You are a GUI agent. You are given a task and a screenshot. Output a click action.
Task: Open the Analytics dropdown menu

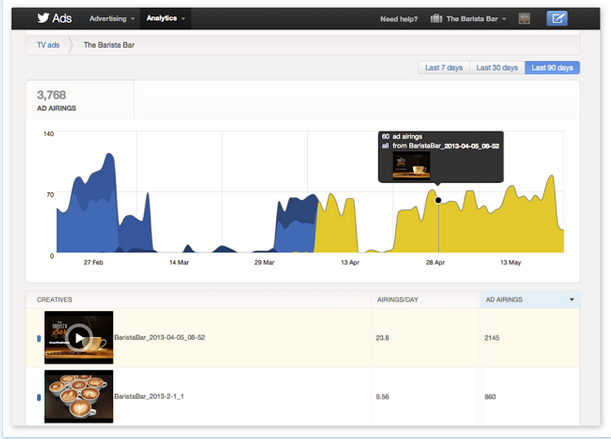coord(165,18)
